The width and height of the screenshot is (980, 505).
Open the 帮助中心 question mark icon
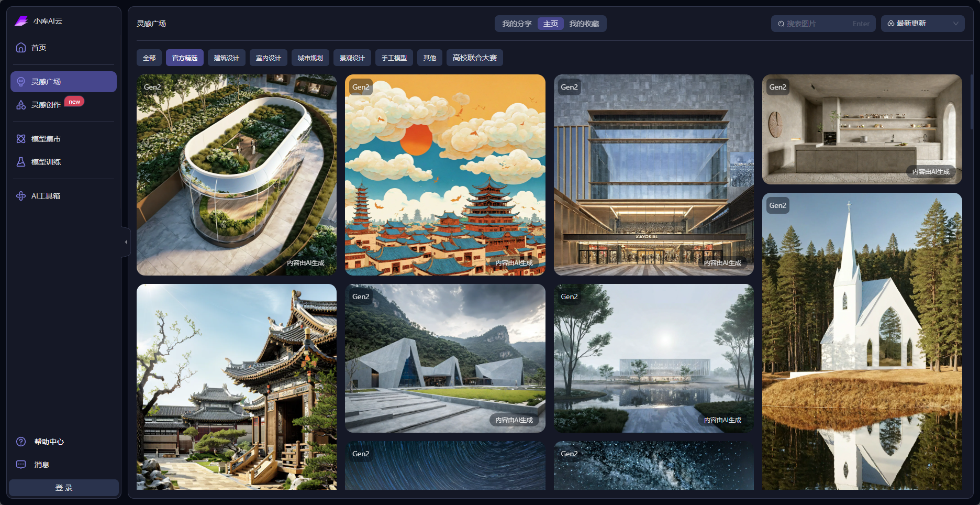(21, 442)
